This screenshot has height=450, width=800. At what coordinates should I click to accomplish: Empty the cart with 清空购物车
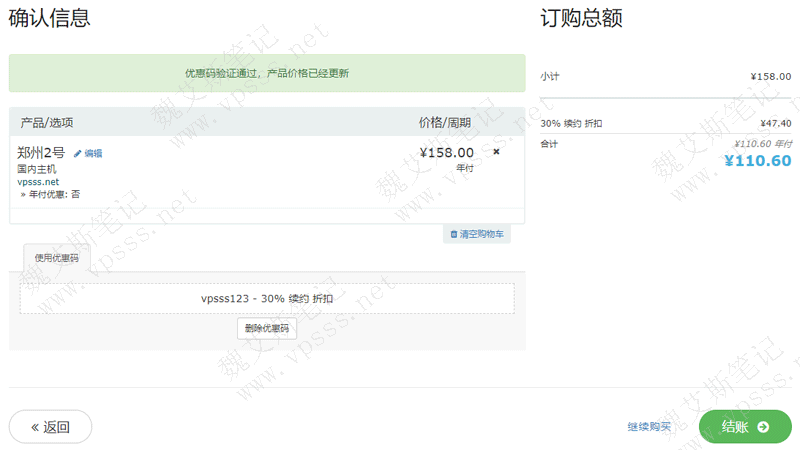477,234
